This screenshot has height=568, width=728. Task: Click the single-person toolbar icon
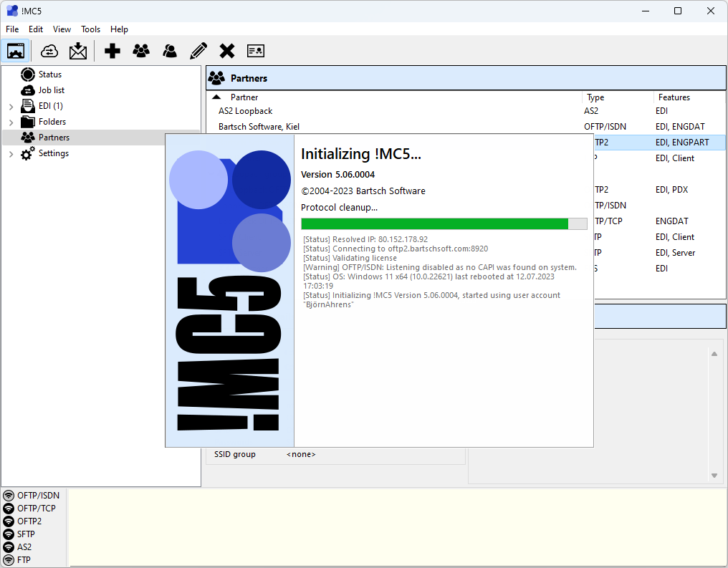click(170, 51)
